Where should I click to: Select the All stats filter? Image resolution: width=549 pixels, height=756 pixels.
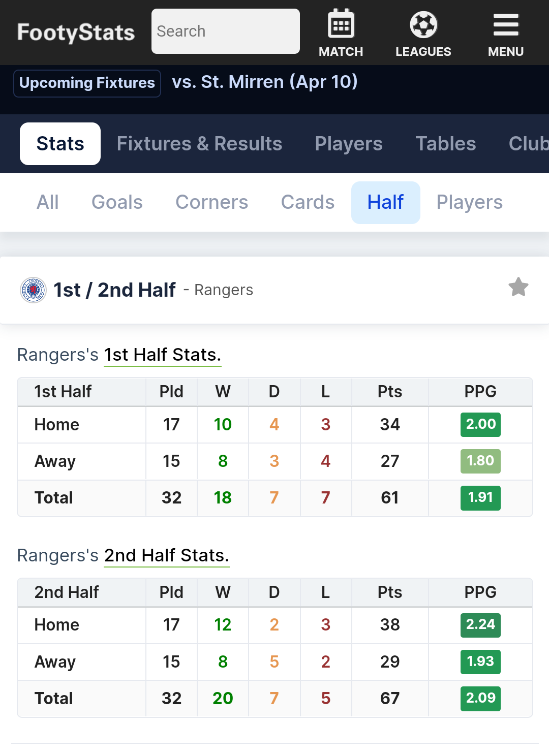(48, 202)
